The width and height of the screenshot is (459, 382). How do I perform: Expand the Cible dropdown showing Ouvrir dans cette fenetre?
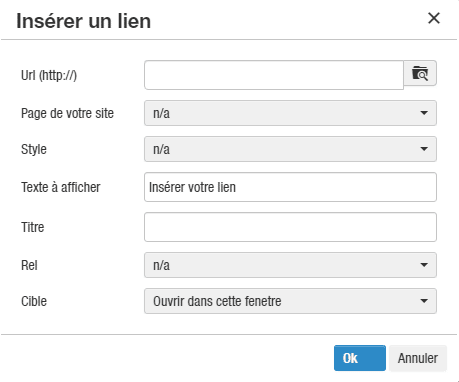click(x=290, y=301)
